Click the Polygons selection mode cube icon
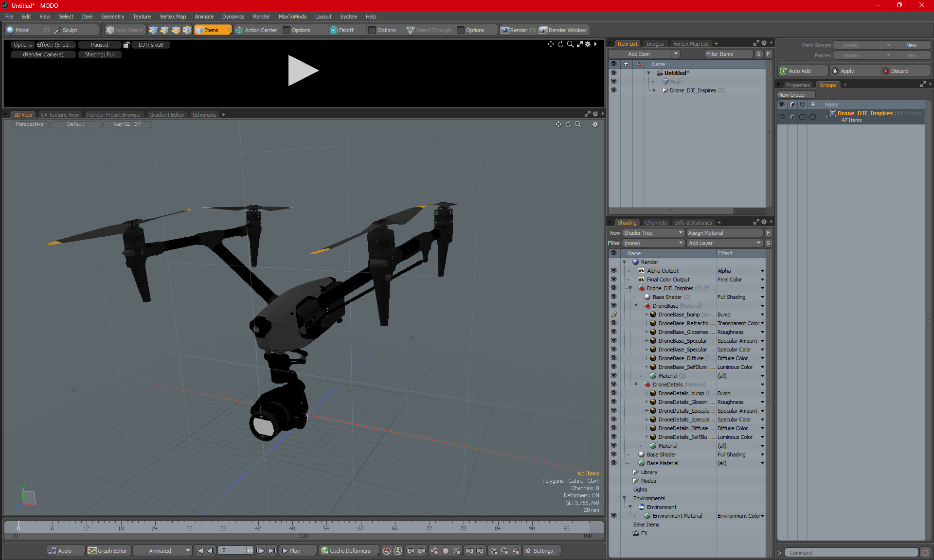The image size is (934, 560). click(x=176, y=30)
